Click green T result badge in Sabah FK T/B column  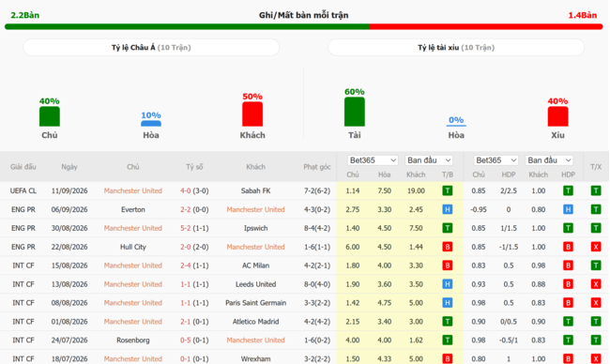(x=448, y=191)
